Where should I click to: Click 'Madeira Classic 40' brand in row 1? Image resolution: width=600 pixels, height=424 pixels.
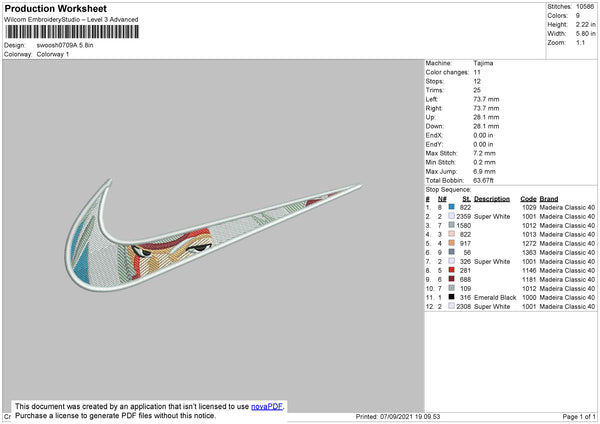coord(567,207)
